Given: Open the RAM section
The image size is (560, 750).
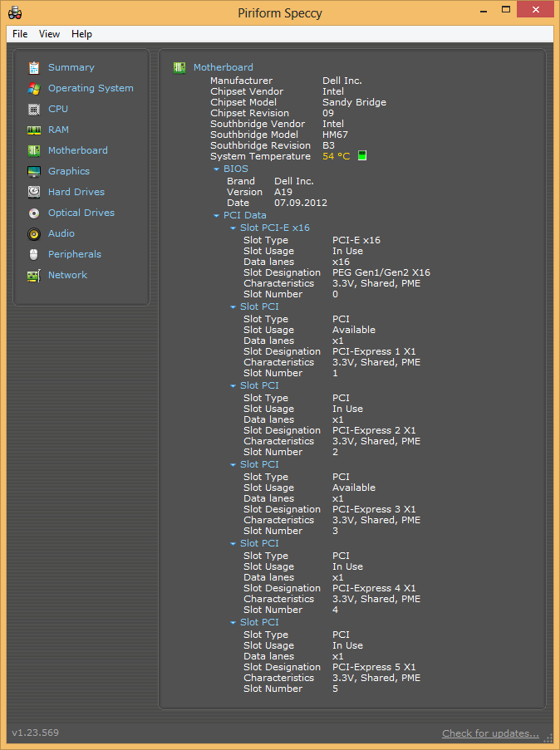Looking at the screenshot, I should (58, 130).
